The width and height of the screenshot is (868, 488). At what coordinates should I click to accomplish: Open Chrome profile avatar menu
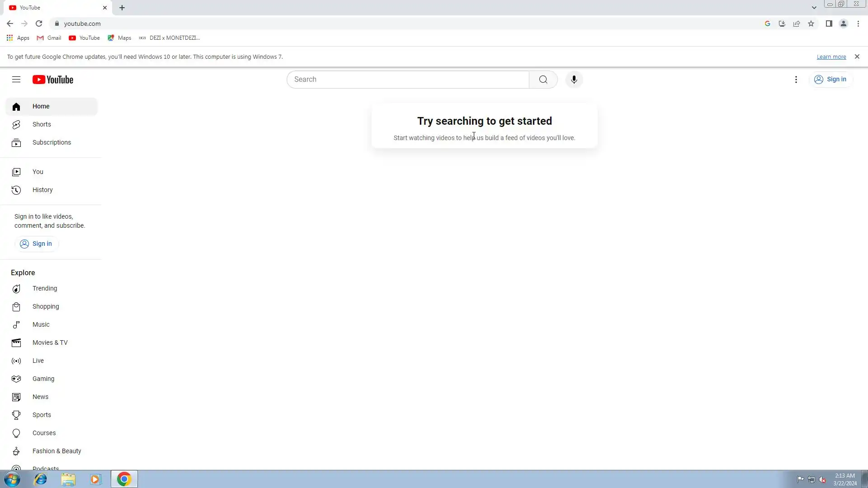coord(843,23)
